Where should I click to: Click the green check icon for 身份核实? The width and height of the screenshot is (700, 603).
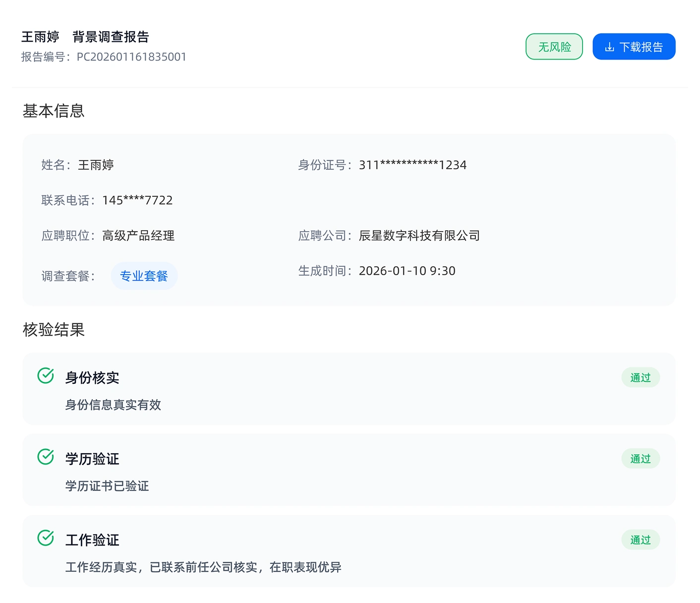(x=46, y=376)
